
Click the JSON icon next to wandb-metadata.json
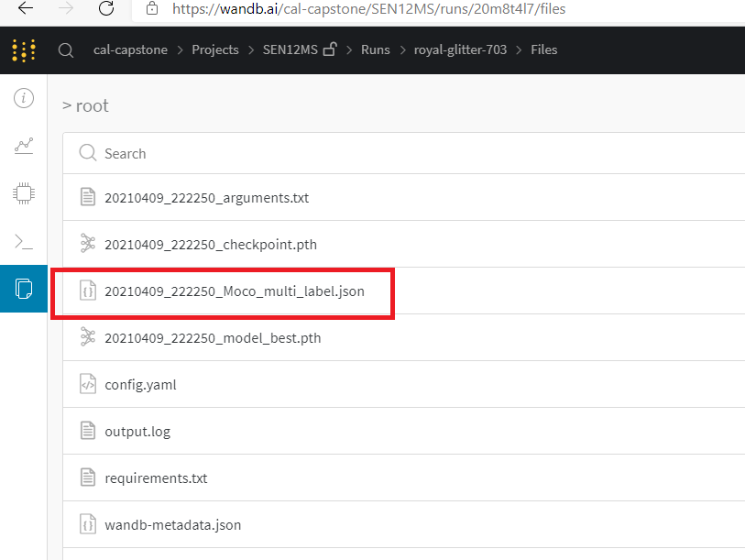[x=87, y=524]
